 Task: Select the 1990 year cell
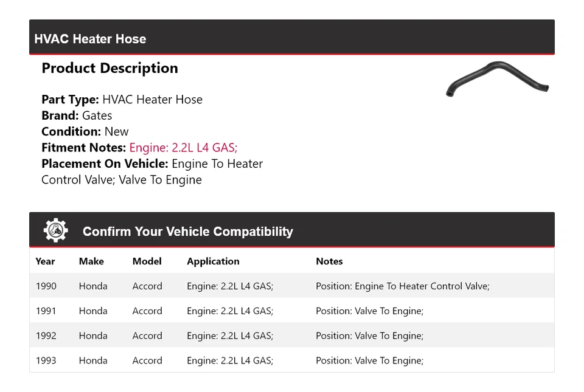[46, 286]
